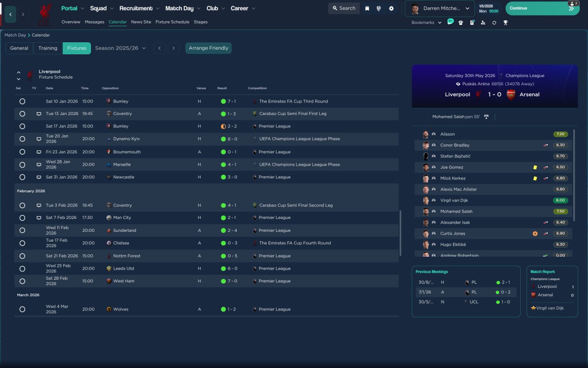Open the Stages sub-tab
Screen dimensions: 588x368
201,22
